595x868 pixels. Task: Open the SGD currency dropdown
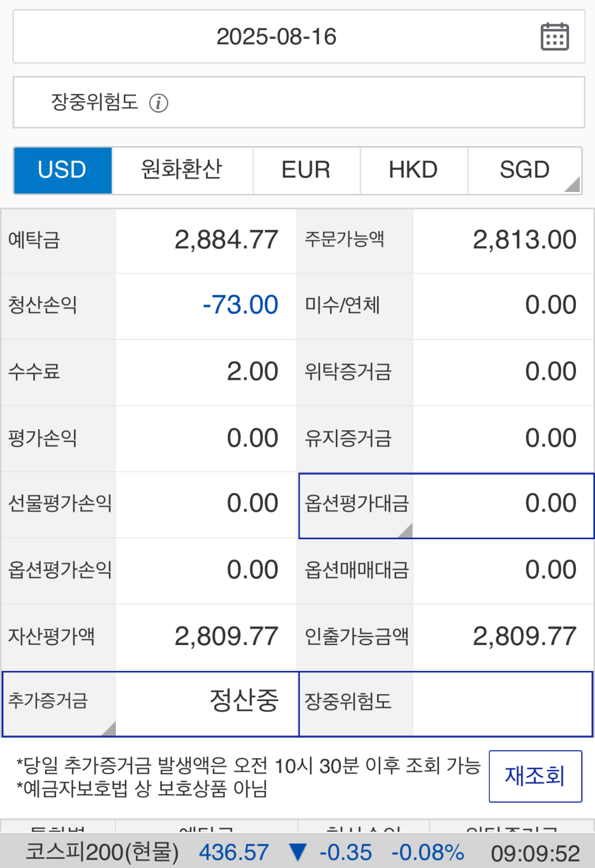pyautogui.click(x=525, y=170)
